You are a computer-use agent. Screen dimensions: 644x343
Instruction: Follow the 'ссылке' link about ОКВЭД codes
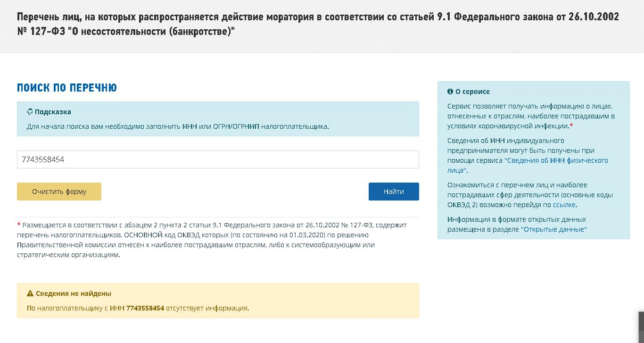(x=565, y=205)
